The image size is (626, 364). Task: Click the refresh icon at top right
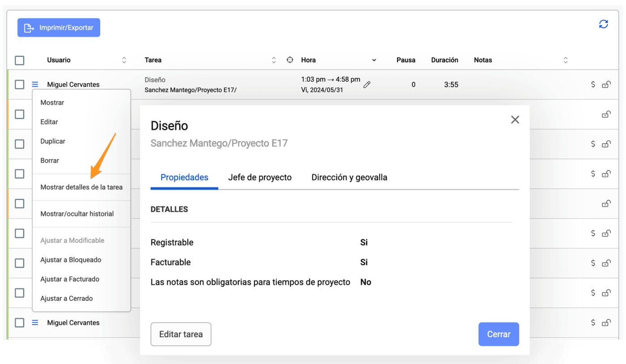pos(604,24)
